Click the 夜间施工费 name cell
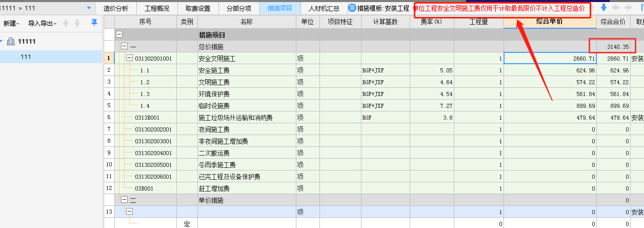 pyautogui.click(x=246, y=129)
